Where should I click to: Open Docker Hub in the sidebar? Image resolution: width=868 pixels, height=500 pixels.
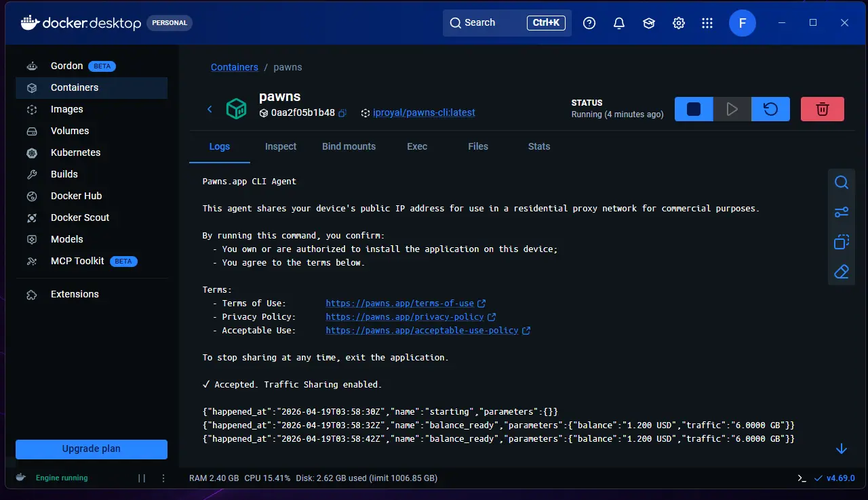coord(92,196)
